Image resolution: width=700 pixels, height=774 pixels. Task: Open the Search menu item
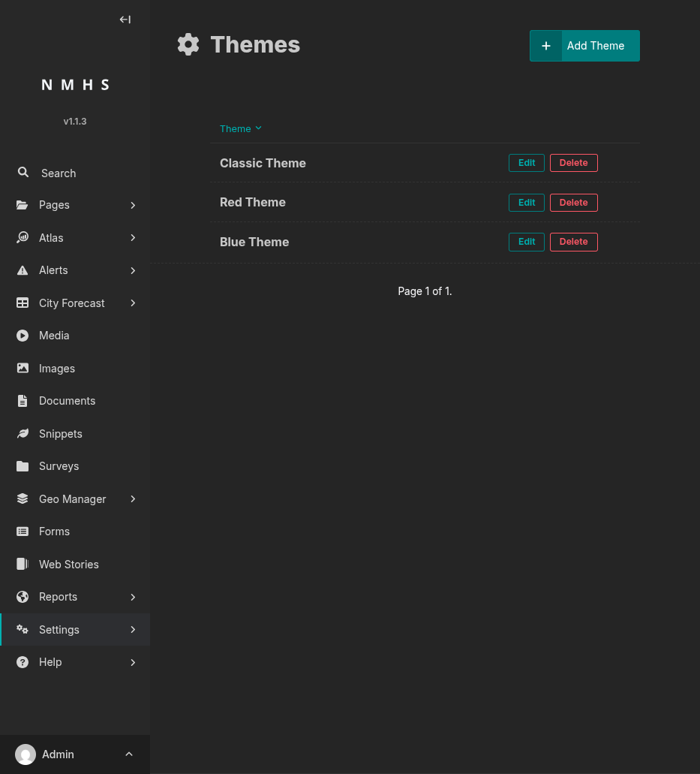point(75,173)
